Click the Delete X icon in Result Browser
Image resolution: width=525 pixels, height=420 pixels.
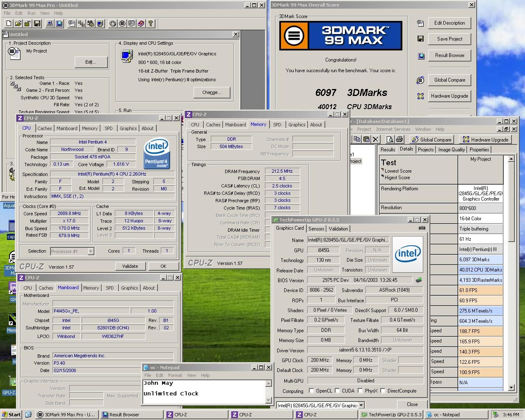click(375, 139)
